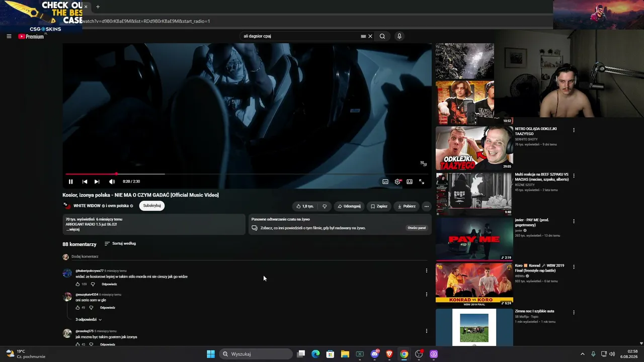Reply to the @hubertpokrzywa77 comment
This screenshot has width=644, height=362.
(x=109, y=284)
